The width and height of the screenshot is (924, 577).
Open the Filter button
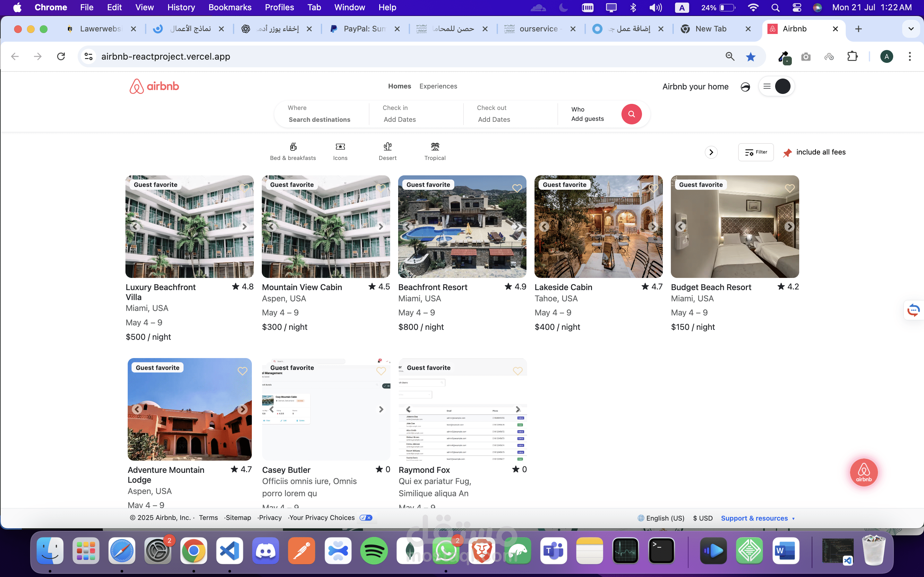(756, 152)
